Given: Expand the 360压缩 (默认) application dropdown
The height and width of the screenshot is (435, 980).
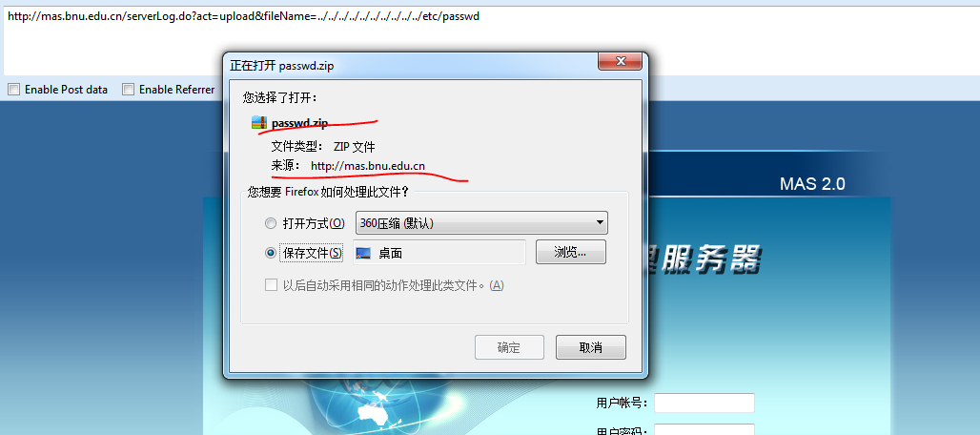Looking at the screenshot, I should click(481, 222).
